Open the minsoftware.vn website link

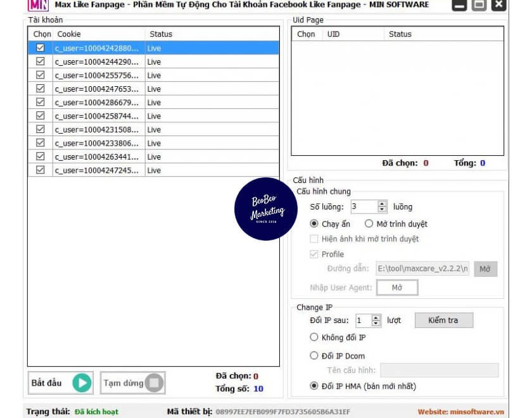pos(461,412)
